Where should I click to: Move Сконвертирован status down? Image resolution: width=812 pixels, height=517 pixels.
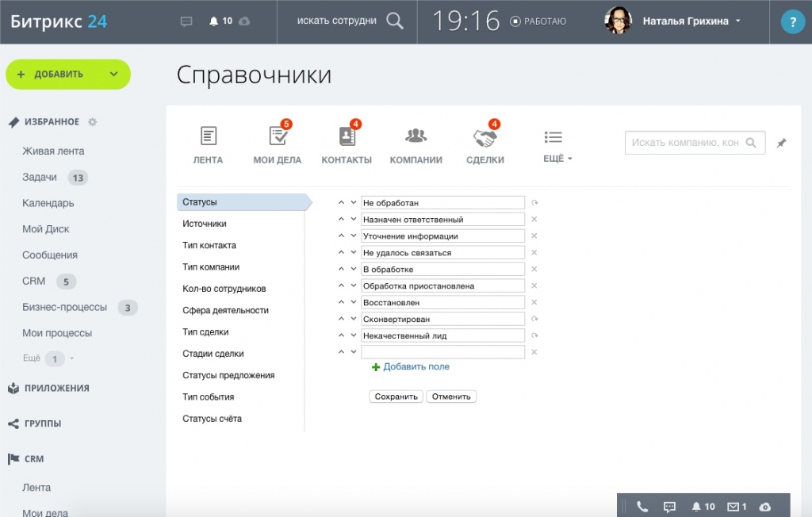point(354,319)
